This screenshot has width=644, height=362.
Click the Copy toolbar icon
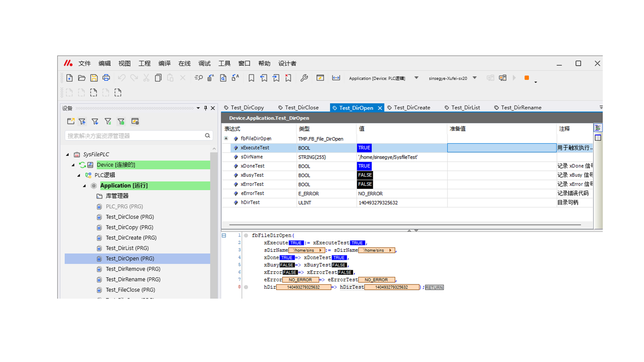[x=158, y=78]
